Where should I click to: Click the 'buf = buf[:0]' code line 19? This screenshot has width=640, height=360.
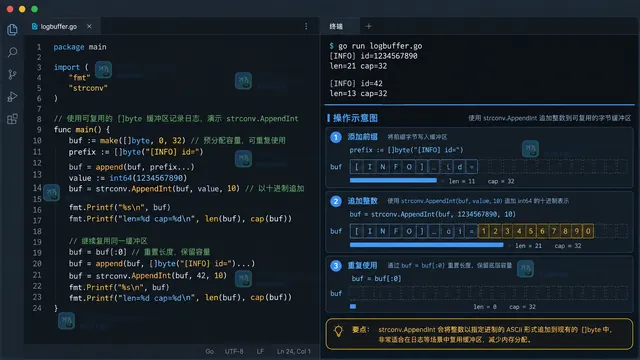[98, 252]
